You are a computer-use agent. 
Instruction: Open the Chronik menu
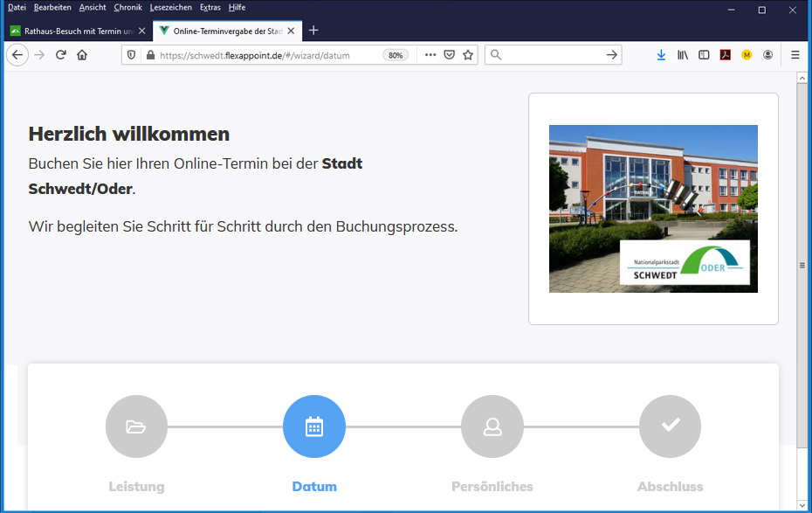(x=127, y=7)
